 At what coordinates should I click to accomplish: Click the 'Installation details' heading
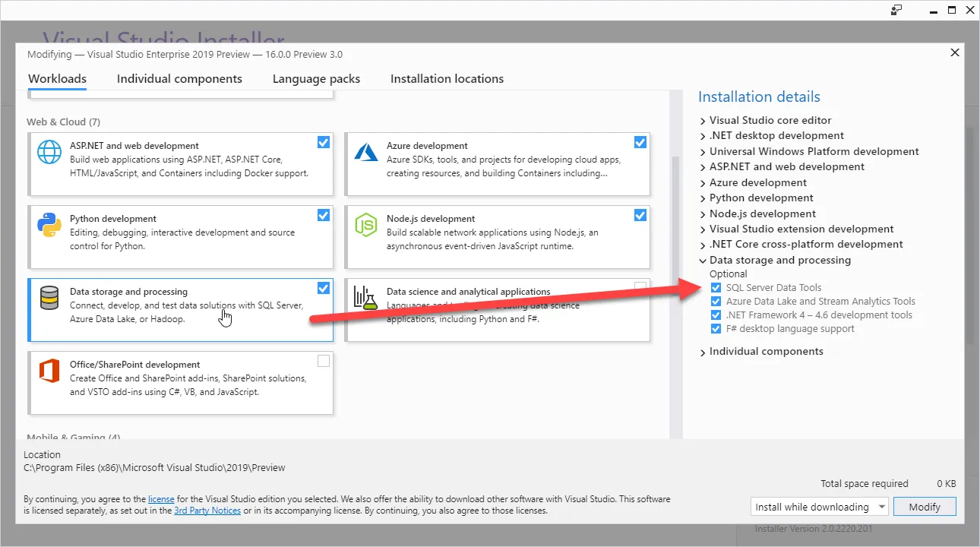759,97
